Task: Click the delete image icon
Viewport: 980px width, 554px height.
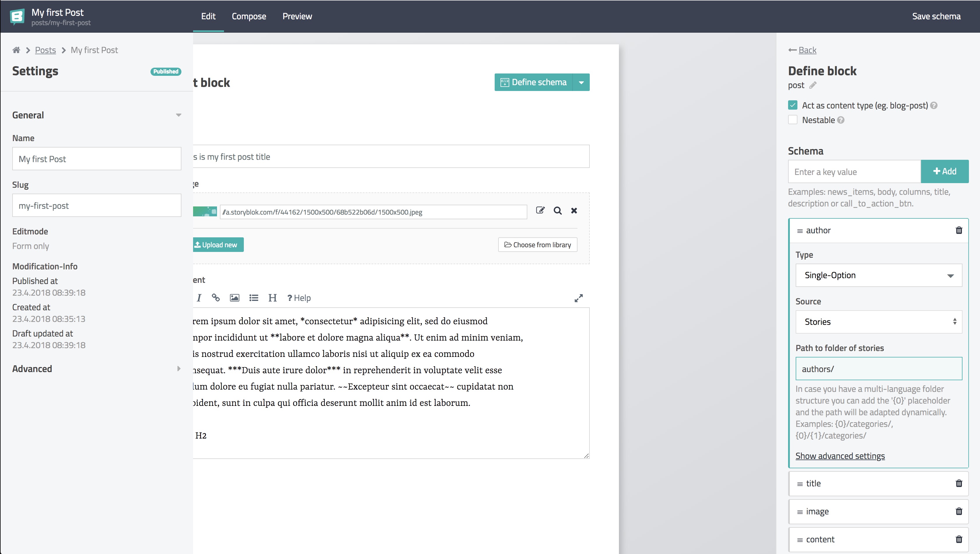Action: 574,210
